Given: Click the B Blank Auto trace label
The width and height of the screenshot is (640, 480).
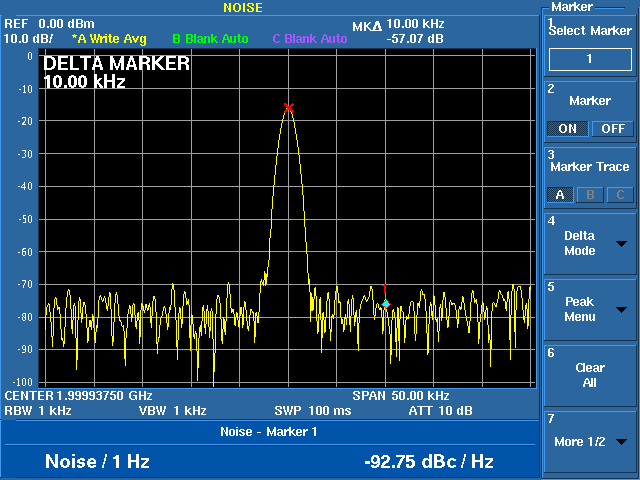Looking at the screenshot, I should [210, 39].
